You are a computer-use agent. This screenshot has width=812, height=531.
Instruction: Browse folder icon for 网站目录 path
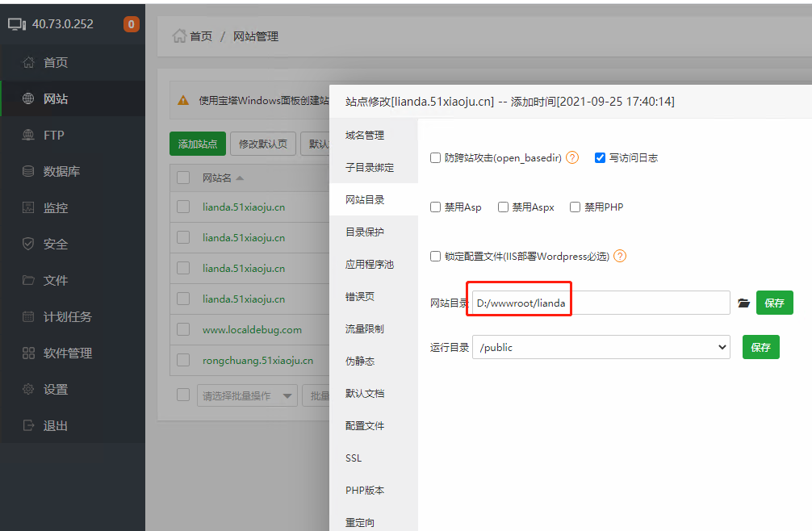[743, 303]
